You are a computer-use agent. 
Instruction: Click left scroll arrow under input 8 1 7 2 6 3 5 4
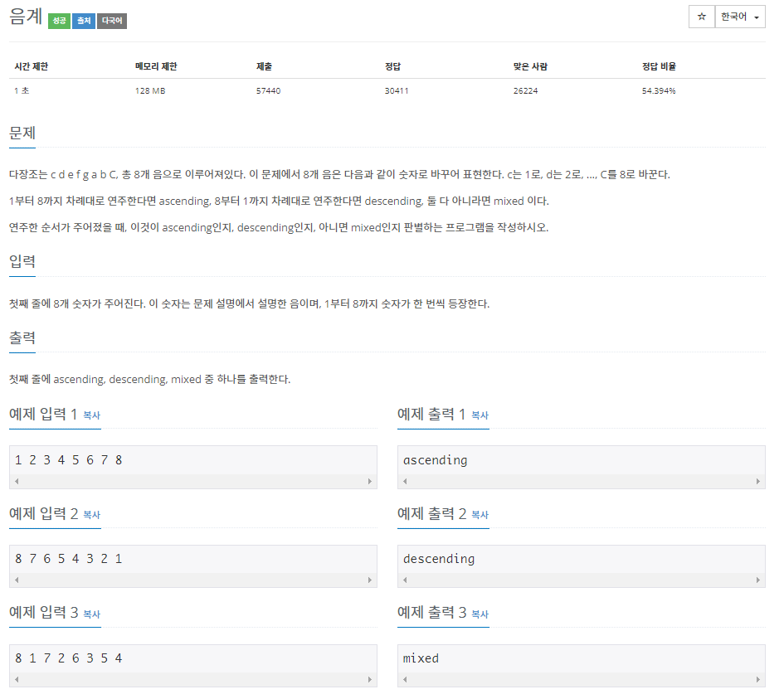click(x=17, y=679)
